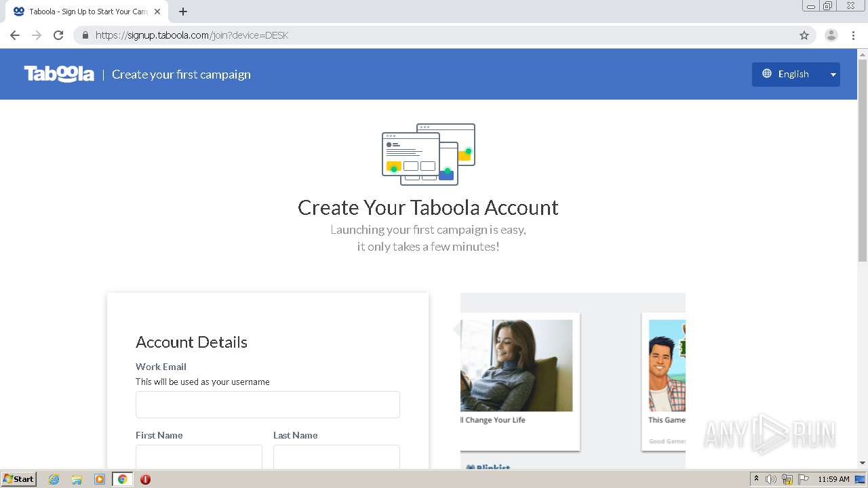Screen dimensions: 868x488
Task: Open the Windows Start menu
Action: pos(18,479)
